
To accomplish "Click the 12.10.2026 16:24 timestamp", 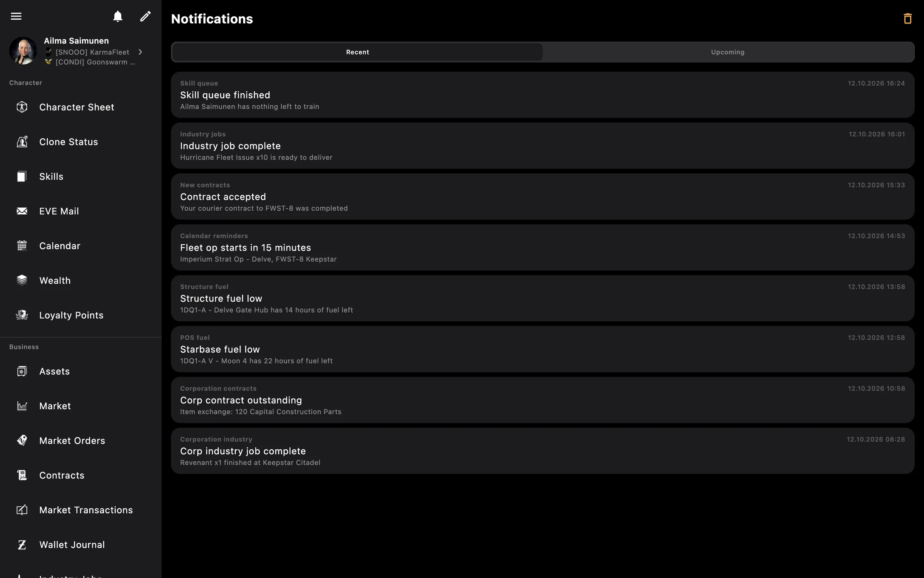I will [x=876, y=83].
